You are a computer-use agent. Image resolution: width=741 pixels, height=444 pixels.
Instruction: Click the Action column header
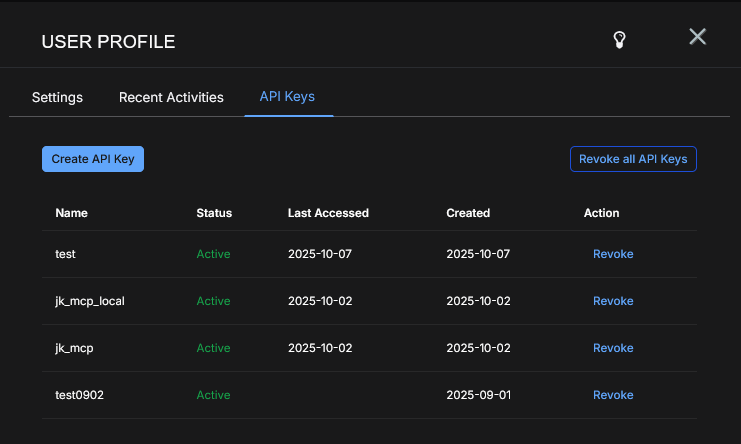(x=601, y=213)
